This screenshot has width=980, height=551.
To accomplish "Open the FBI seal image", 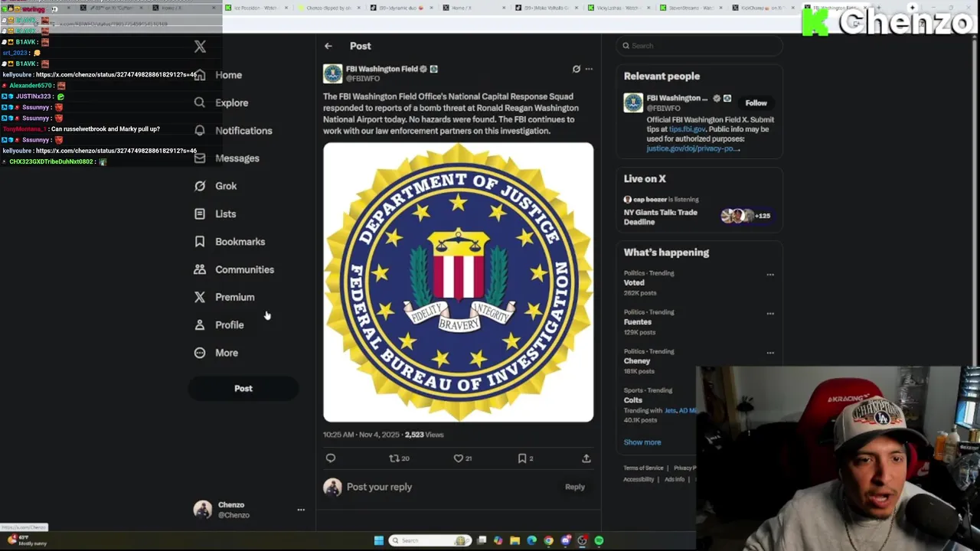I will point(458,282).
